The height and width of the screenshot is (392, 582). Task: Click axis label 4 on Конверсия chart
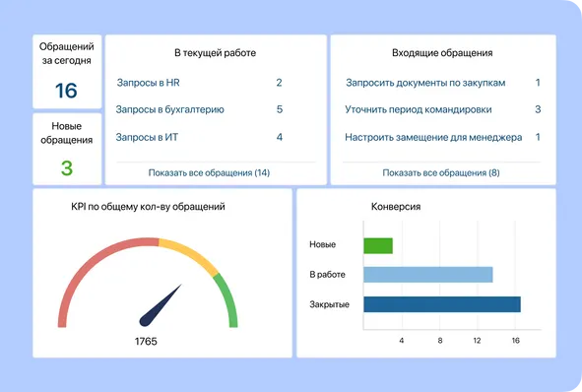tap(401, 341)
